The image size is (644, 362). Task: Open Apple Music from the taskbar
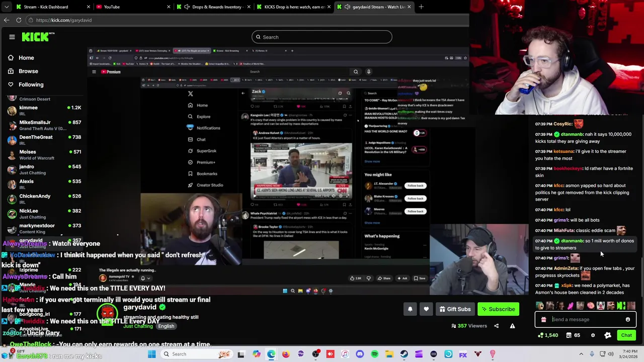(x=345, y=354)
